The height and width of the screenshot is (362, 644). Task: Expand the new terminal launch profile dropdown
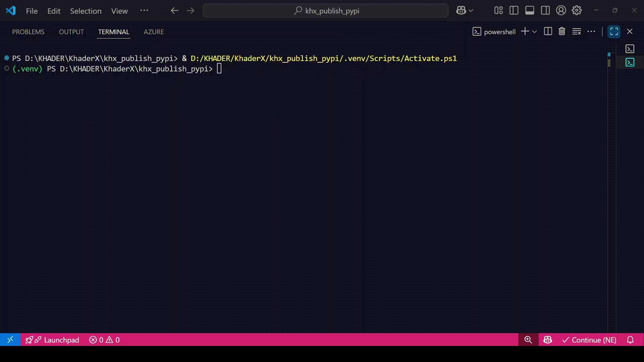[535, 32]
